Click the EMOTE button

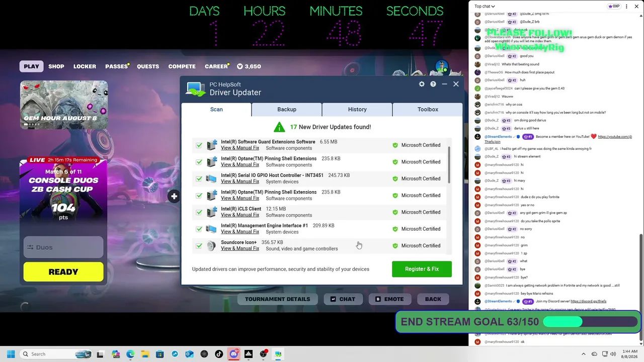(389, 299)
